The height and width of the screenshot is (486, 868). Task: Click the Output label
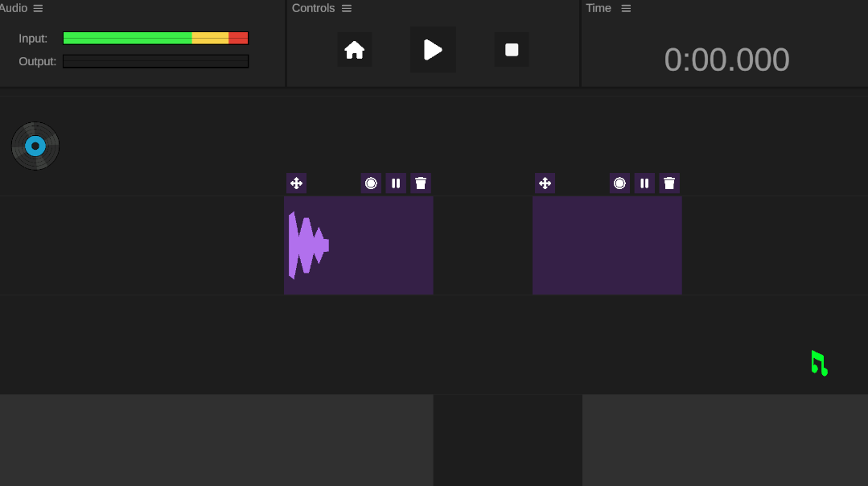[38, 61]
